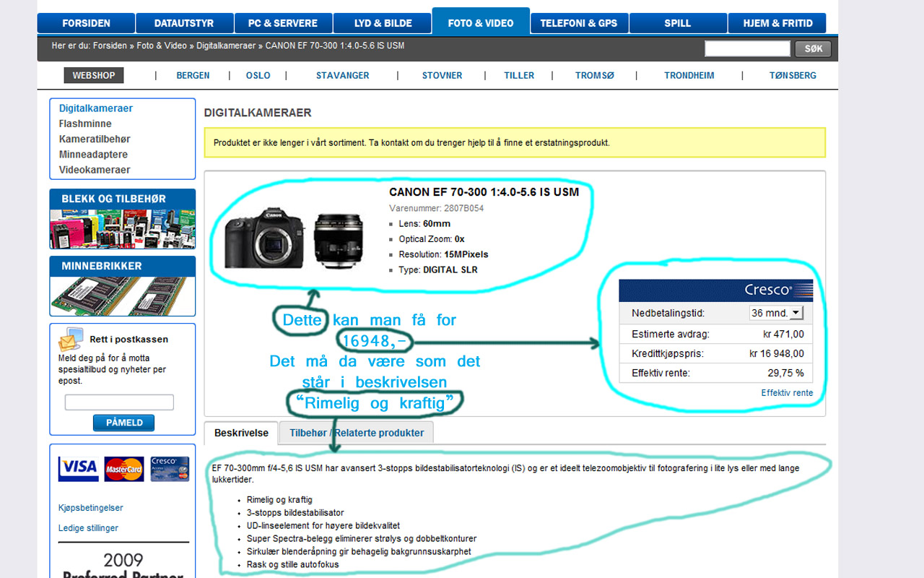Viewport: 924px width, 578px height.
Task: Click the Cresco card logo in sidebar
Action: coord(170,469)
